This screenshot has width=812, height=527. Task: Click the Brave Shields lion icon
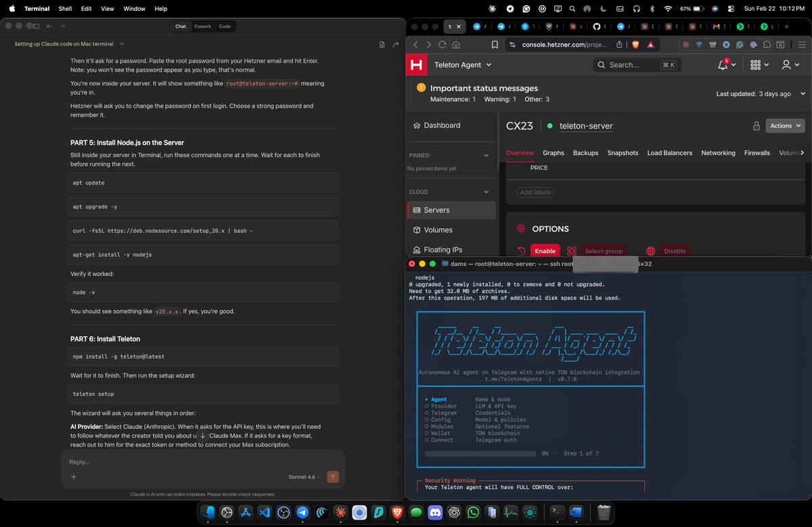[x=635, y=45]
